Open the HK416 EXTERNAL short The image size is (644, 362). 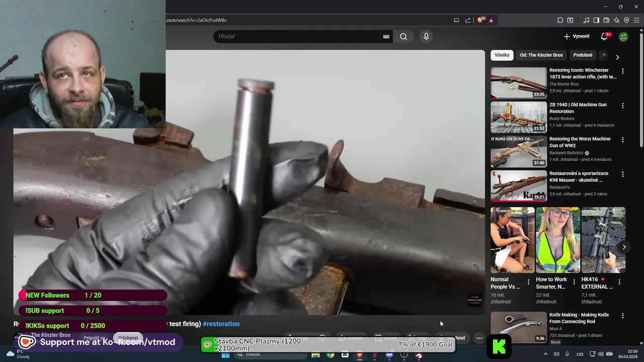[603, 240]
